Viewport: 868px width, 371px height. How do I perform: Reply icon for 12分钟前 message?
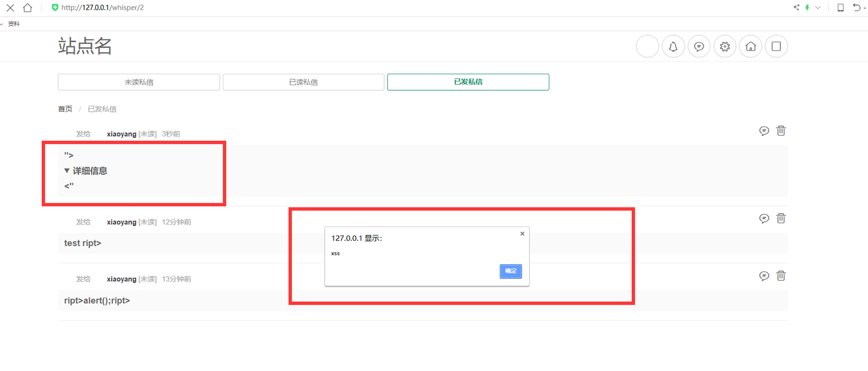(764, 218)
